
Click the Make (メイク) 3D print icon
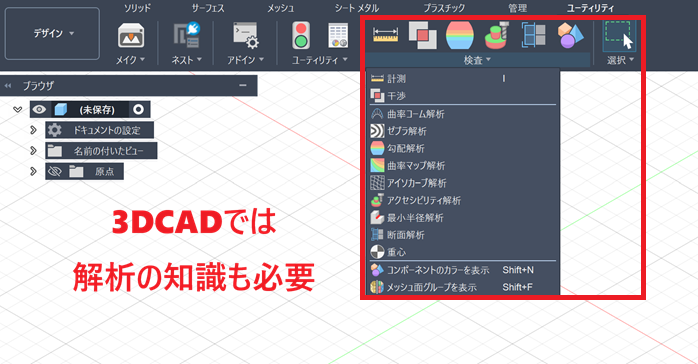tap(131, 36)
